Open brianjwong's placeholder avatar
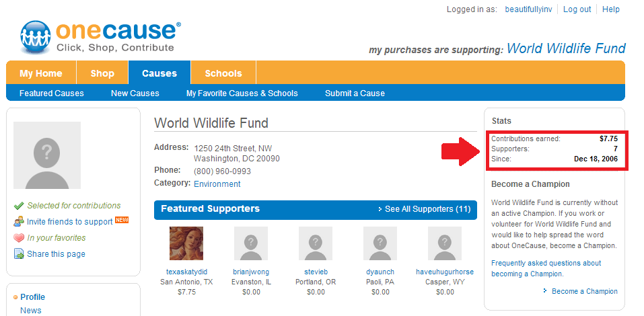The width and height of the screenshot is (644, 316). coord(251,243)
